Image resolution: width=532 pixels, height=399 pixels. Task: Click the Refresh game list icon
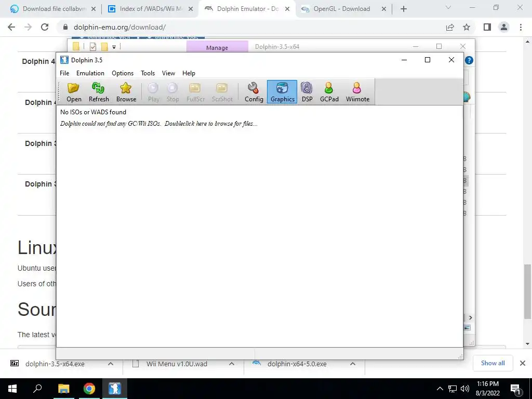pos(99,92)
